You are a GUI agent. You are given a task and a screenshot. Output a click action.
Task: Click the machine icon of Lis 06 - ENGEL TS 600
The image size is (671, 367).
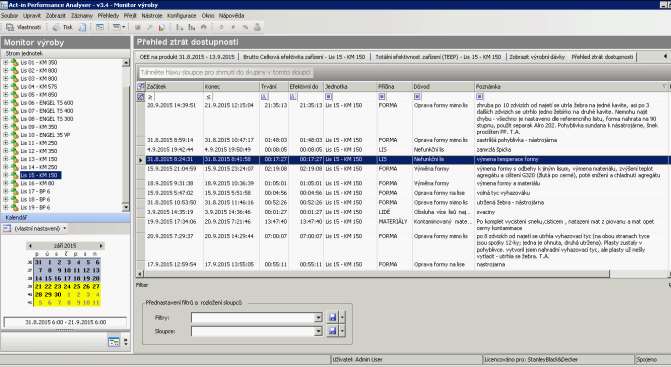click(x=15, y=103)
